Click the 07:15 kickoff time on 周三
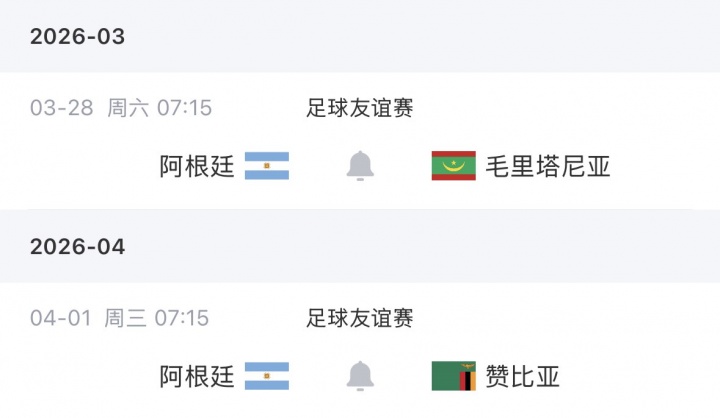 click(x=182, y=318)
